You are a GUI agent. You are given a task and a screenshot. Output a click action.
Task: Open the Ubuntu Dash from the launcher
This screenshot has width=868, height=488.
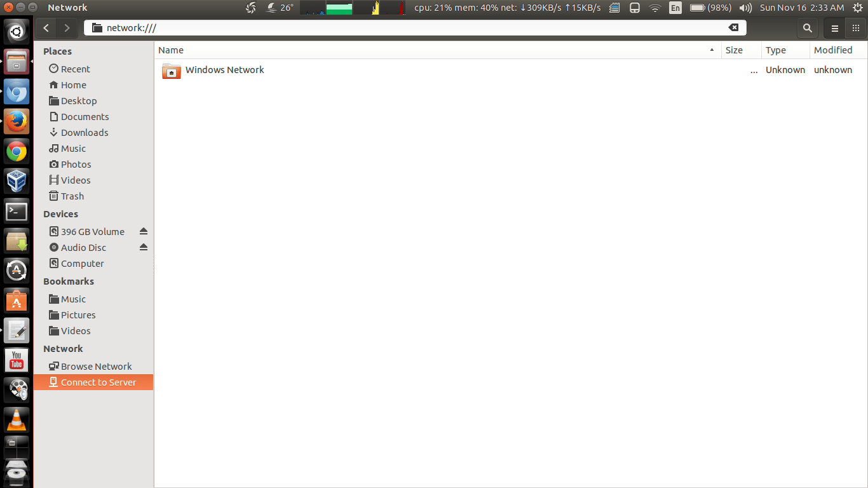pyautogui.click(x=17, y=30)
